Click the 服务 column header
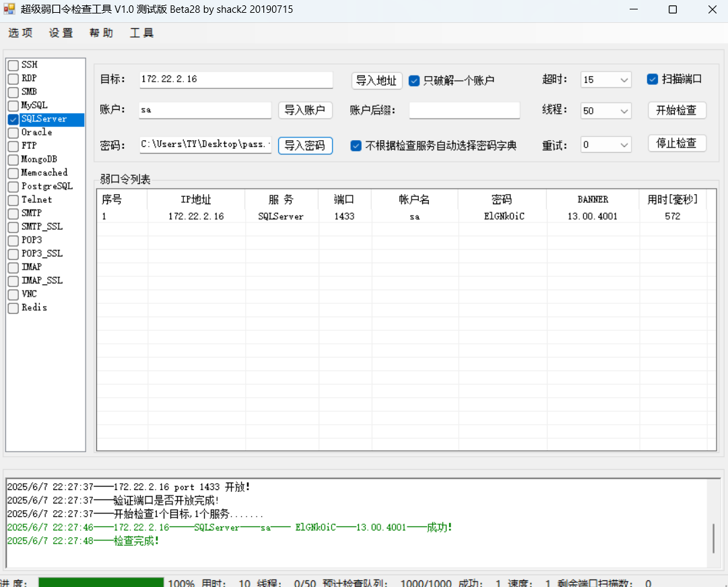Viewport: 728px width, 587px height. [282, 200]
